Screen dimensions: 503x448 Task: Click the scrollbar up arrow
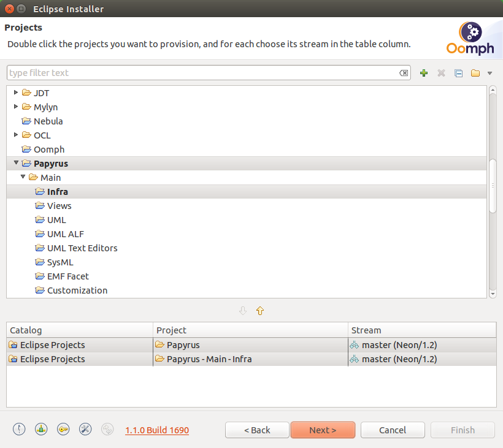493,90
